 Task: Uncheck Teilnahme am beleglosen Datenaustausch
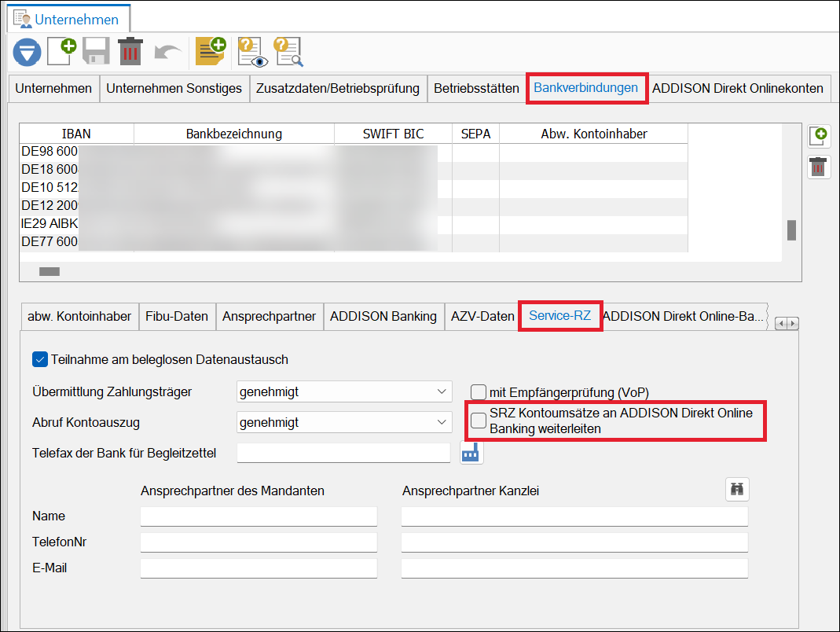(40, 359)
